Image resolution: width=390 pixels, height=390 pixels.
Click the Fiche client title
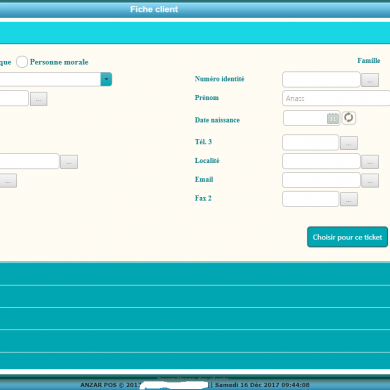[154, 9]
